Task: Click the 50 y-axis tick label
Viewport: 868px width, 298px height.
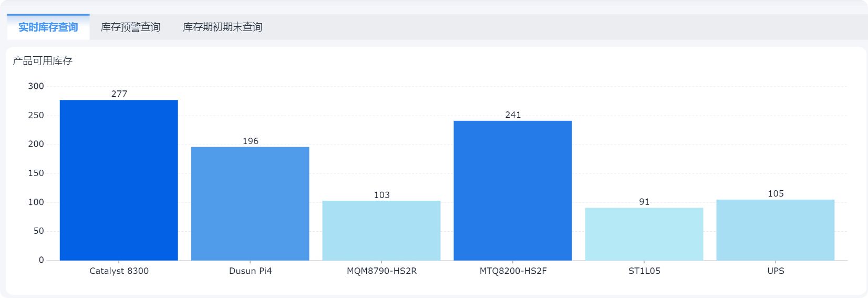Action: pos(39,231)
